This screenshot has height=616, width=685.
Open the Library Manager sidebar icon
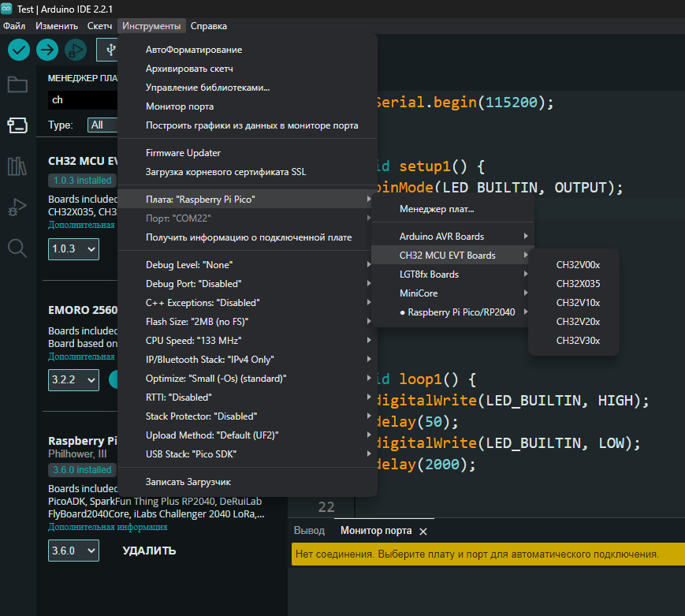tap(17, 166)
